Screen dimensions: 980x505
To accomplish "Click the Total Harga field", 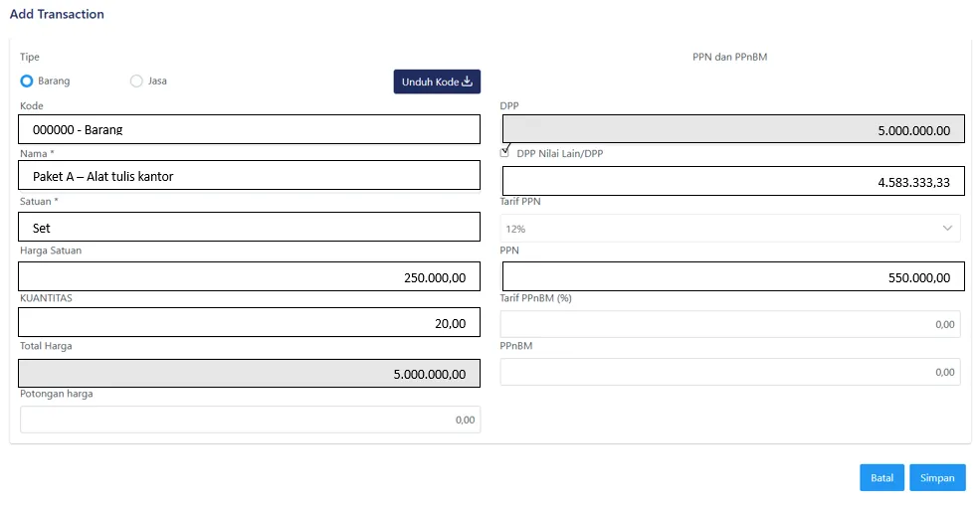I will 249,373.
